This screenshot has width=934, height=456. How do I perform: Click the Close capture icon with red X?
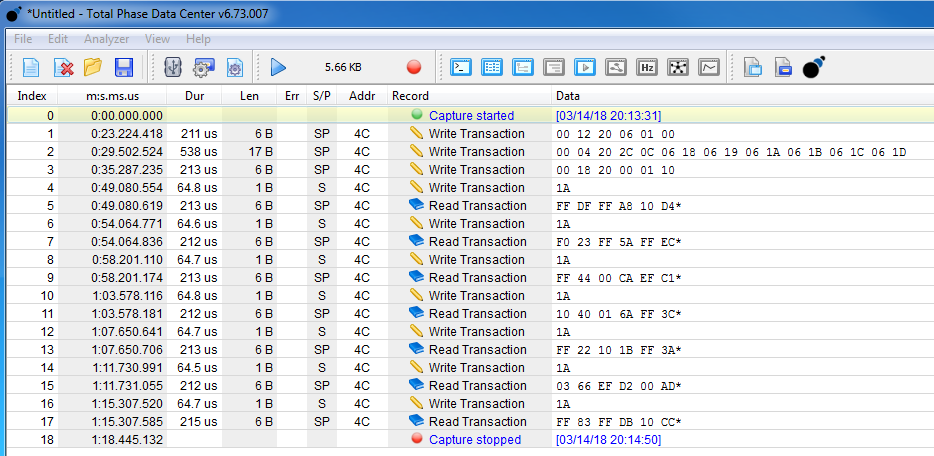coord(63,67)
